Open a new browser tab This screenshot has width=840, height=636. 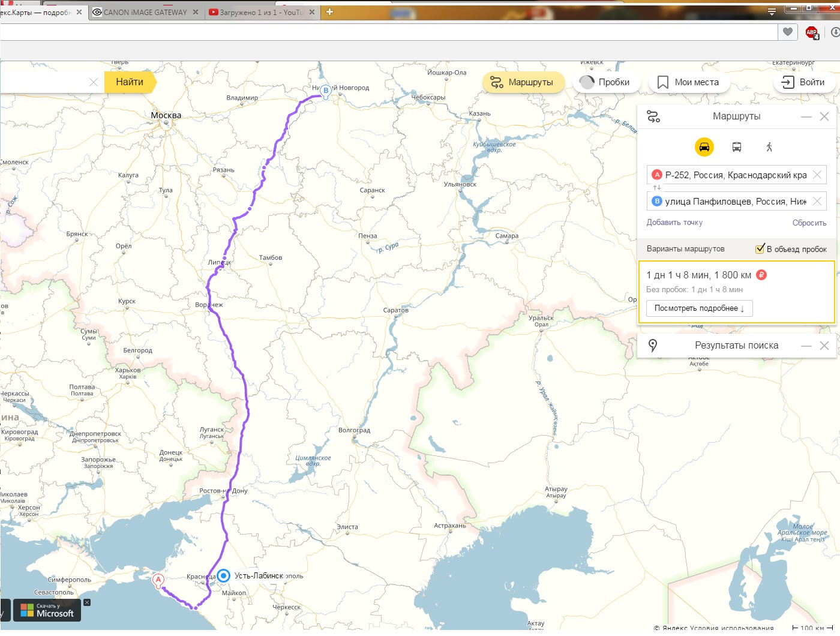[329, 12]
